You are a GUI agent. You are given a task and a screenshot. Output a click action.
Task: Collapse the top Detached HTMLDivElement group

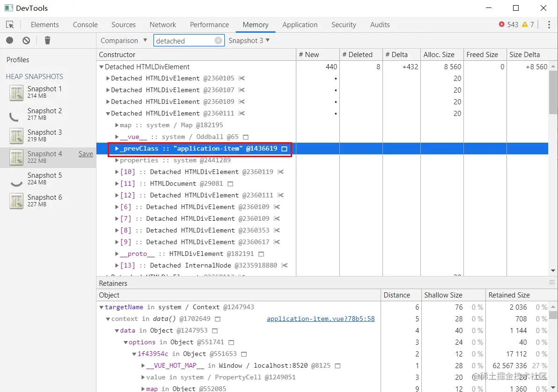(x=102, y=67)
